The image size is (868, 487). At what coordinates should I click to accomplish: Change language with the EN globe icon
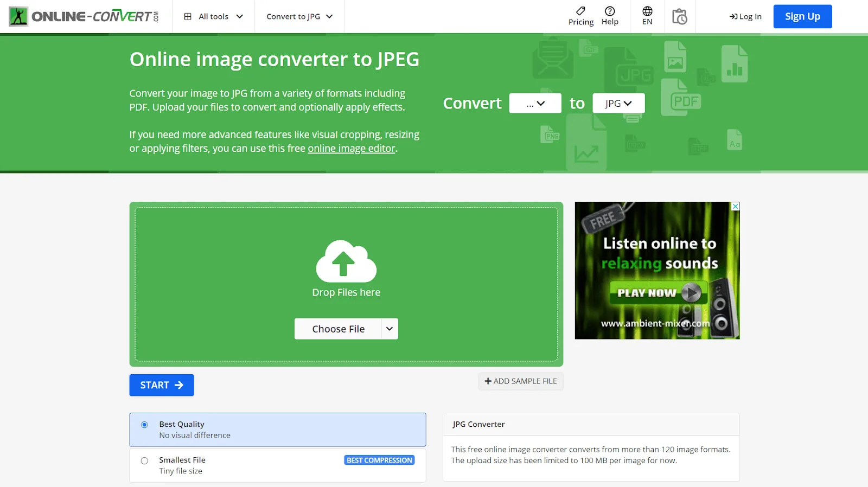tap(647, 16)
